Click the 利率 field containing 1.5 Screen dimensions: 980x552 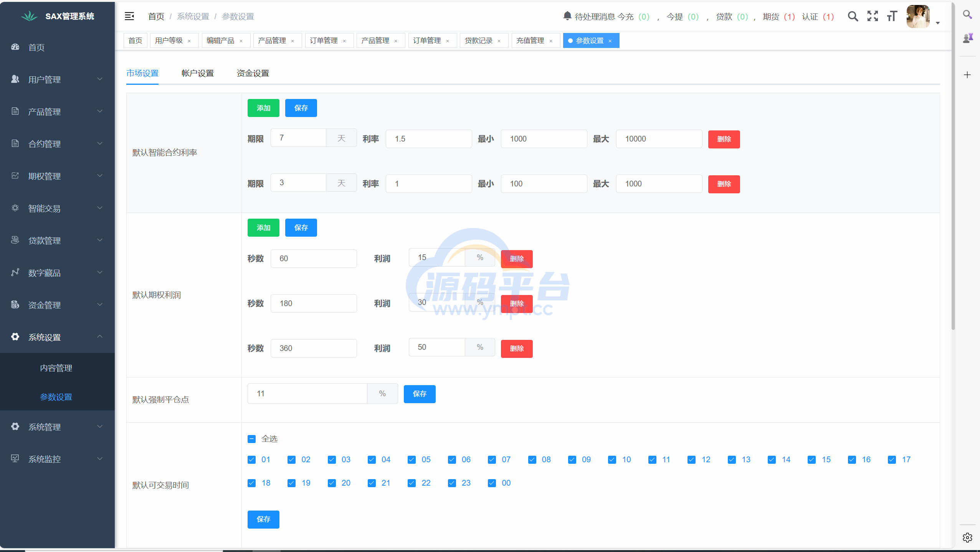[429, 139]
